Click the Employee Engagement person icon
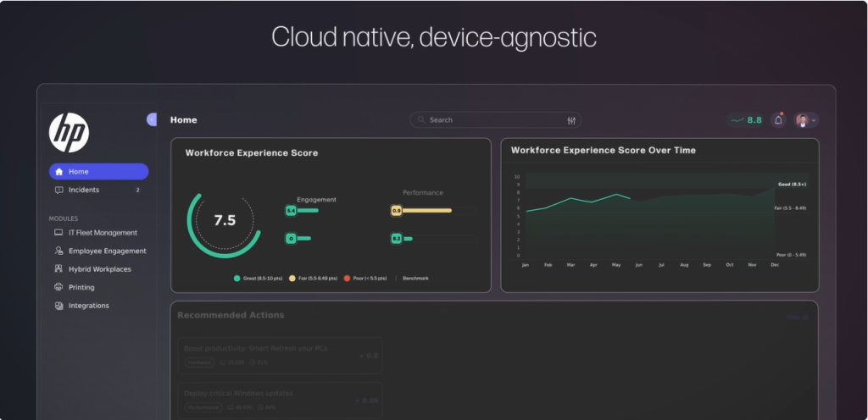The width and height of the screenshot is (868, 420). point(58,251)
